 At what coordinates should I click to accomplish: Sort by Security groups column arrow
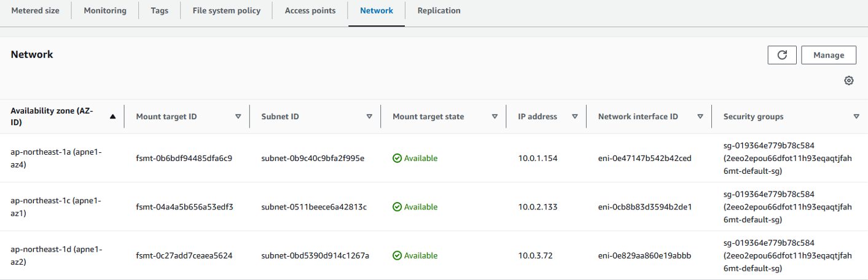[x=856, y=116]
